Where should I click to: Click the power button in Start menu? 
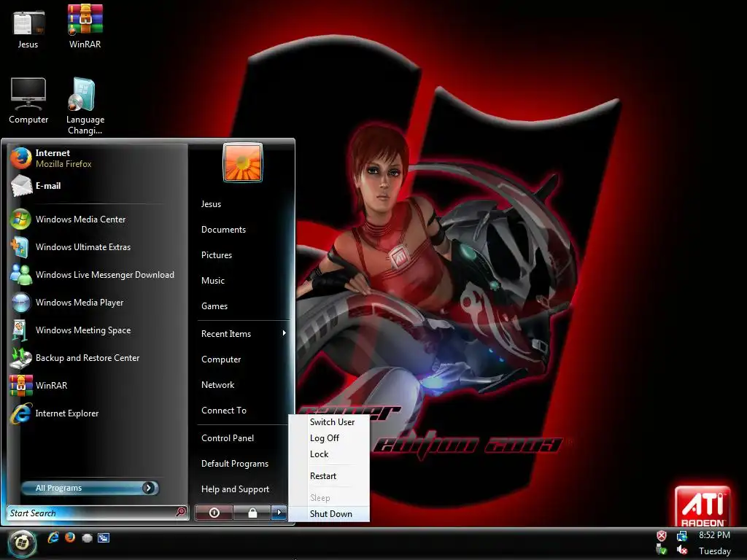click(214, 513)
